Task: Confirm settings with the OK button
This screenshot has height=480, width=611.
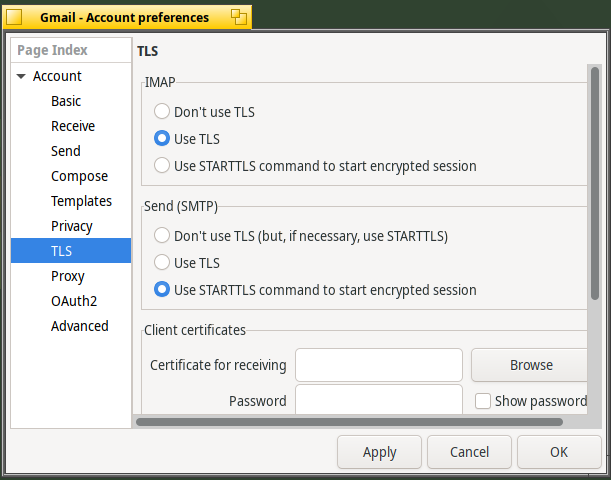Action: [559, 452]
